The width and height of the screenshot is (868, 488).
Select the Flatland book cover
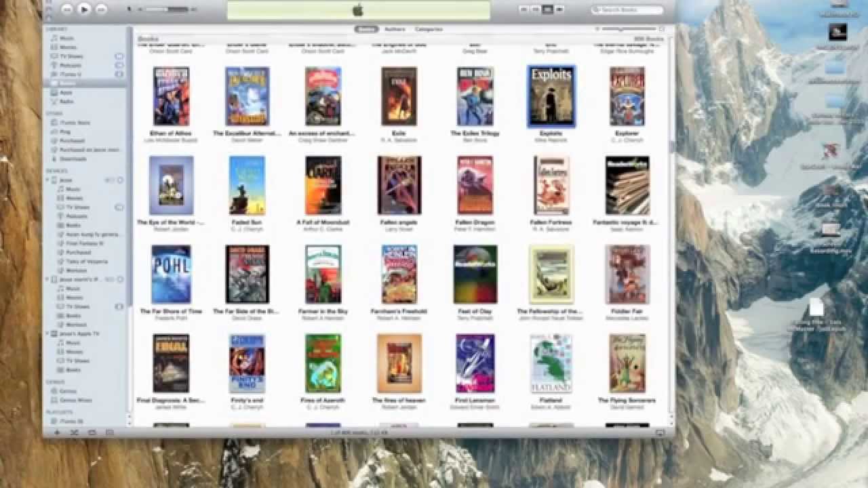click(551, 363)
